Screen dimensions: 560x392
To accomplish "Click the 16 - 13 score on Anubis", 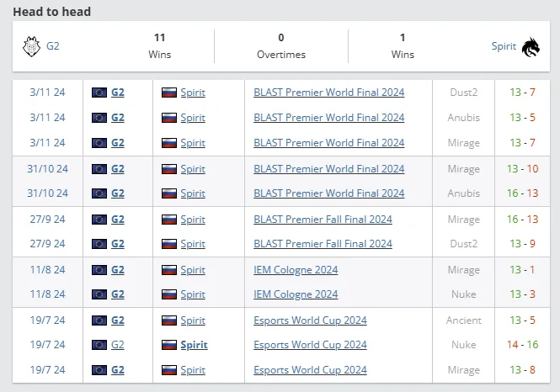I will tap(522, 193).
